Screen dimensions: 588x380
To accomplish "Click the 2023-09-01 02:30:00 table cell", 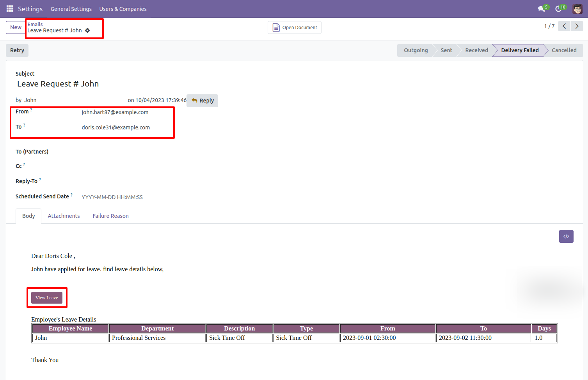I will (x=387, y=338).
